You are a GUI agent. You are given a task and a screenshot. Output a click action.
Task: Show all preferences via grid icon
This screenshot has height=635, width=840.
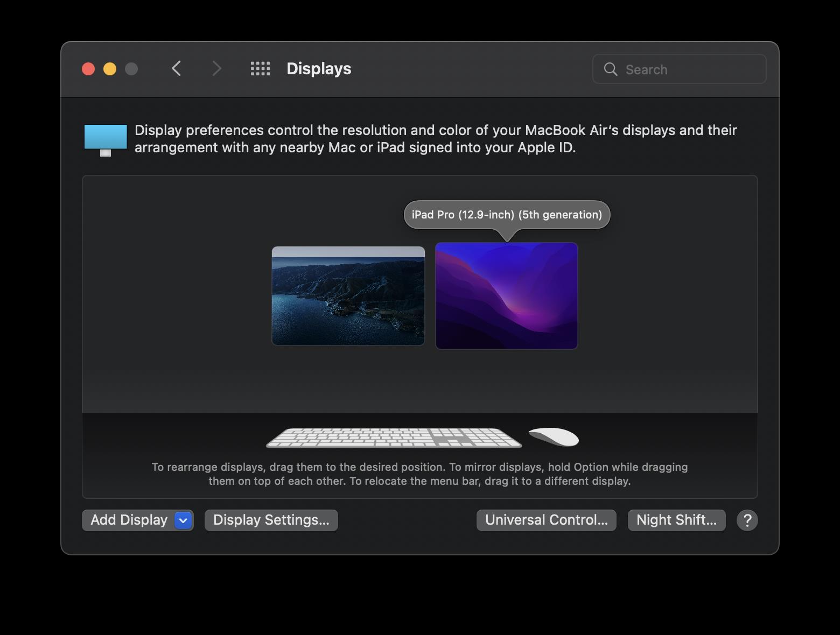click(x=260, y=69)
